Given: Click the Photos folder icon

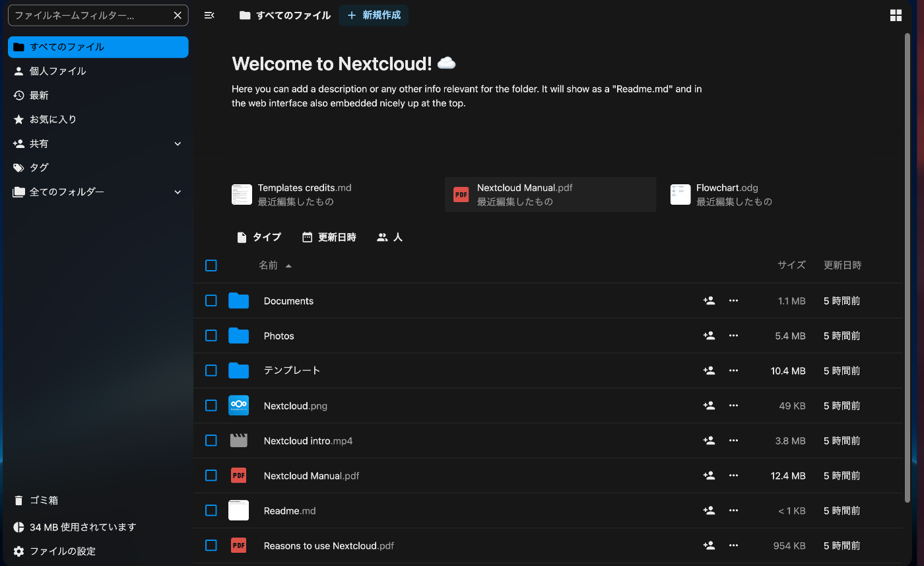Looking at the screenshot, I should [x=238, y=336].
